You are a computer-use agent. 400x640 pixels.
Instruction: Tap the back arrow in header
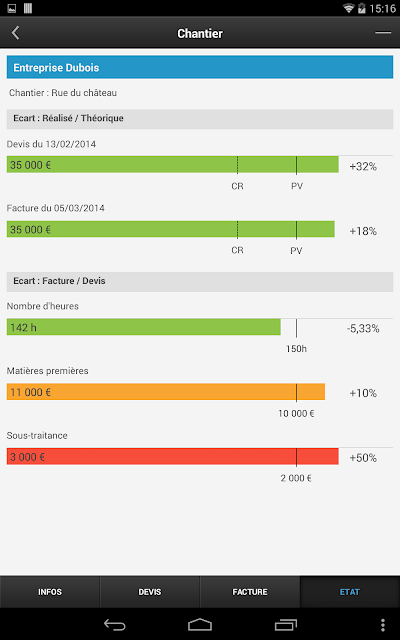tap(16, 33)
